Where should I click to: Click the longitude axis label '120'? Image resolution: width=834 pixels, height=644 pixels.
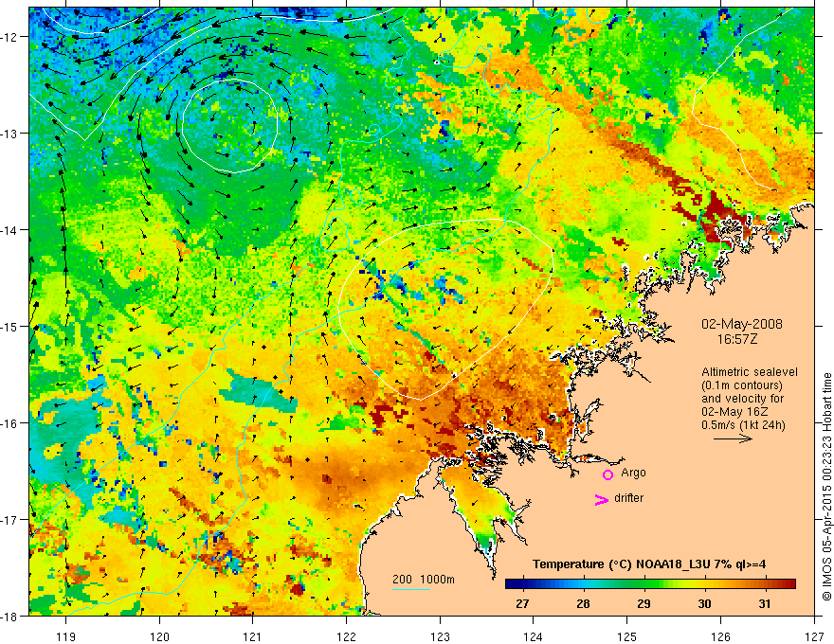pos(159,636)
